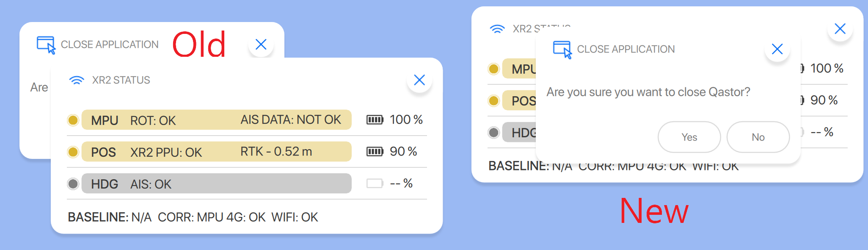Image resolution: width=868 pixels, height=250 pixels.
Task: Click the Close Application icon above the Qastor question
Action: tap(562, 50)
